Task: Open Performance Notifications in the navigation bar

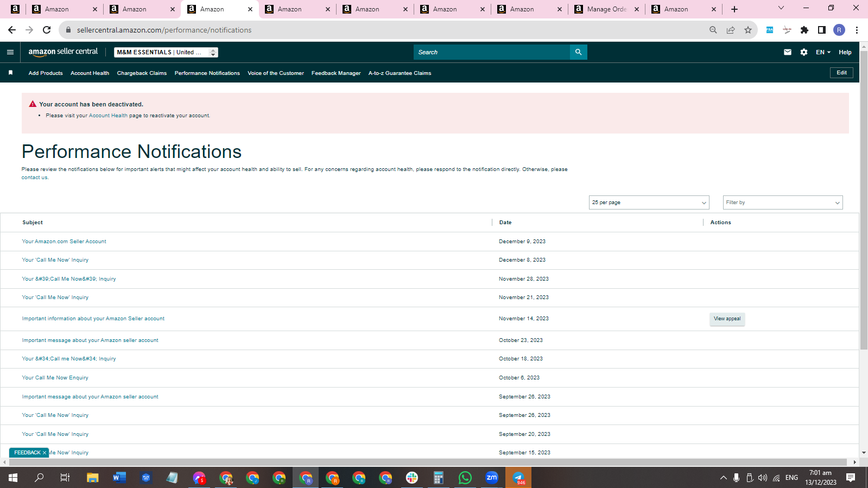Action: 207,73
